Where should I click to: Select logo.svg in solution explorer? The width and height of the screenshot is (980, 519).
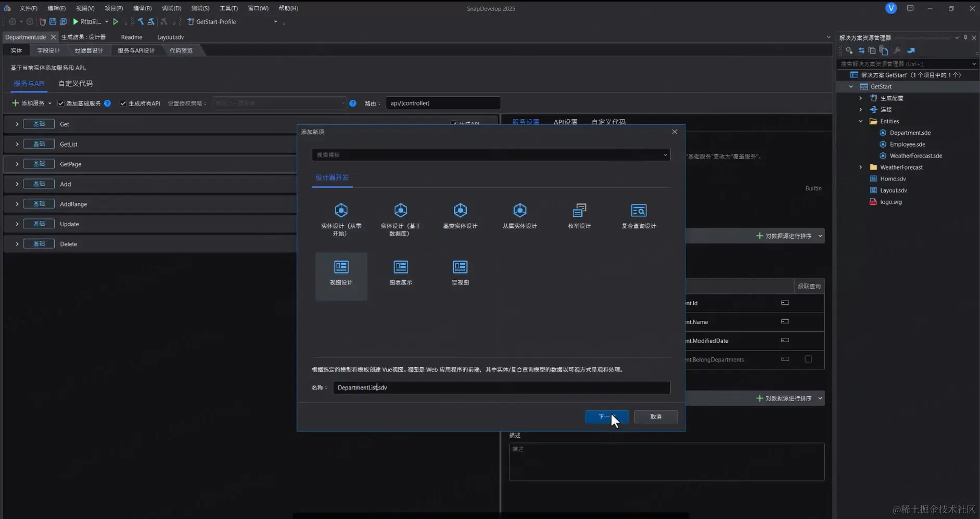click(890, 202)
